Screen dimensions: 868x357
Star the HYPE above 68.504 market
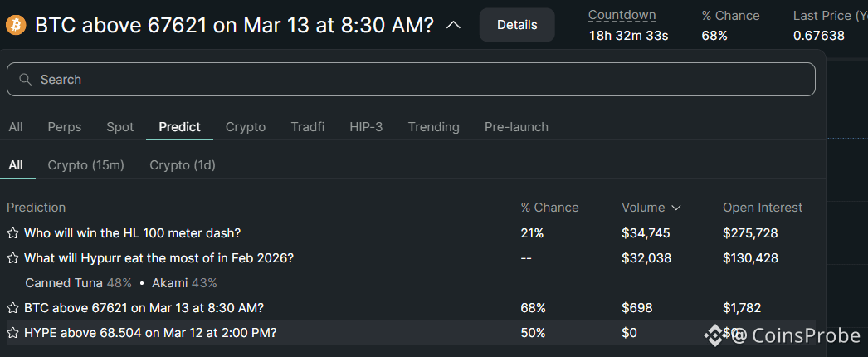[12, 333]
